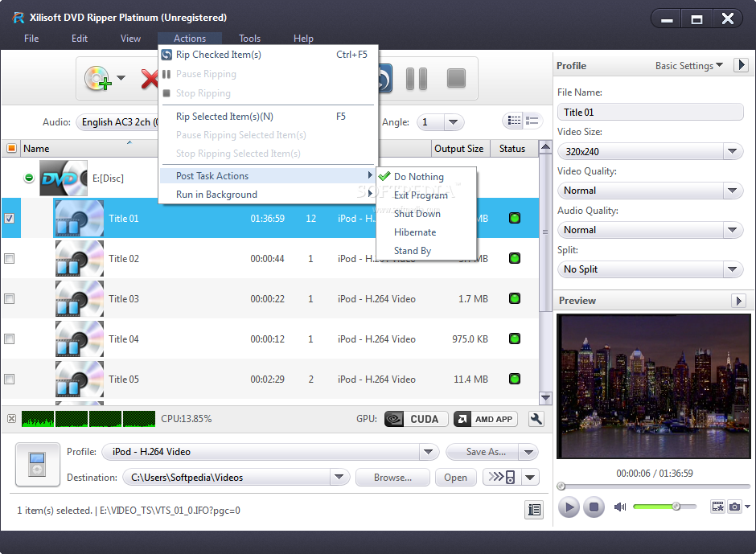Image resolution: width=756 pixels, height=554 pixels.
Task: Open Run in Background submenu
Action: [x=268, y=195]
